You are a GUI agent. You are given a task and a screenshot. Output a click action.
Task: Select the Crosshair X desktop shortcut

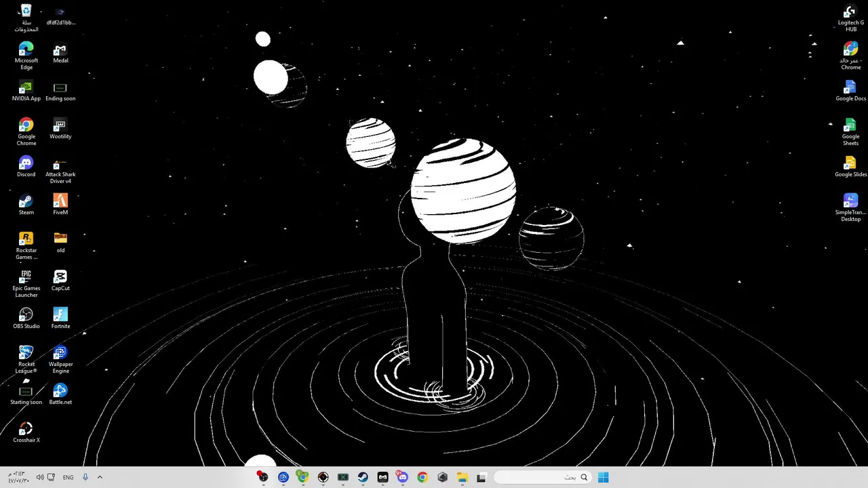tap(26, 433)
